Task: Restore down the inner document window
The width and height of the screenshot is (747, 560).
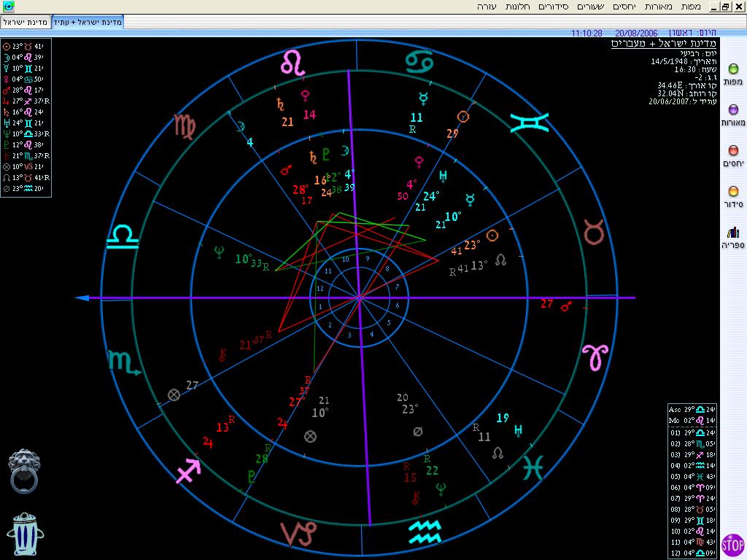Action: tap(726, 7)
